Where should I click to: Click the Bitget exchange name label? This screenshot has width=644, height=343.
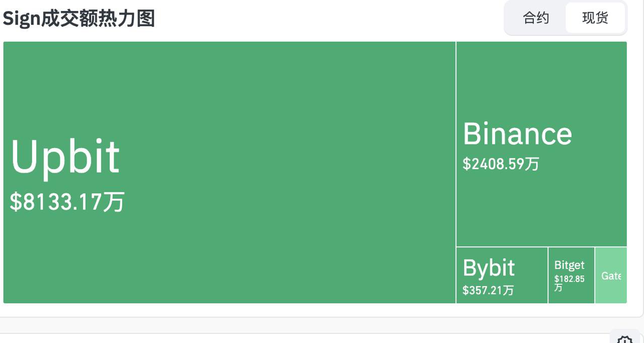click(x=569, y=265)
